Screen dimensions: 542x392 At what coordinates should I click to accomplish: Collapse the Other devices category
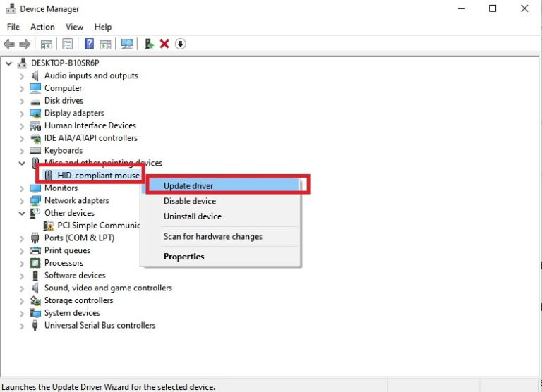[x=22, y=213]
